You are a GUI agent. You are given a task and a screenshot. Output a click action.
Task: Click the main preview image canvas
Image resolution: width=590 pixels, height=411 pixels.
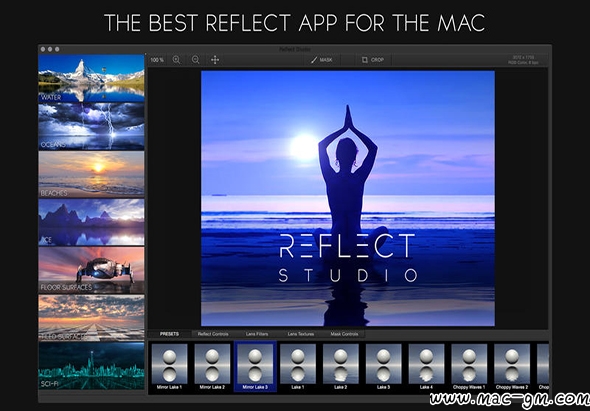click(348, 198)
